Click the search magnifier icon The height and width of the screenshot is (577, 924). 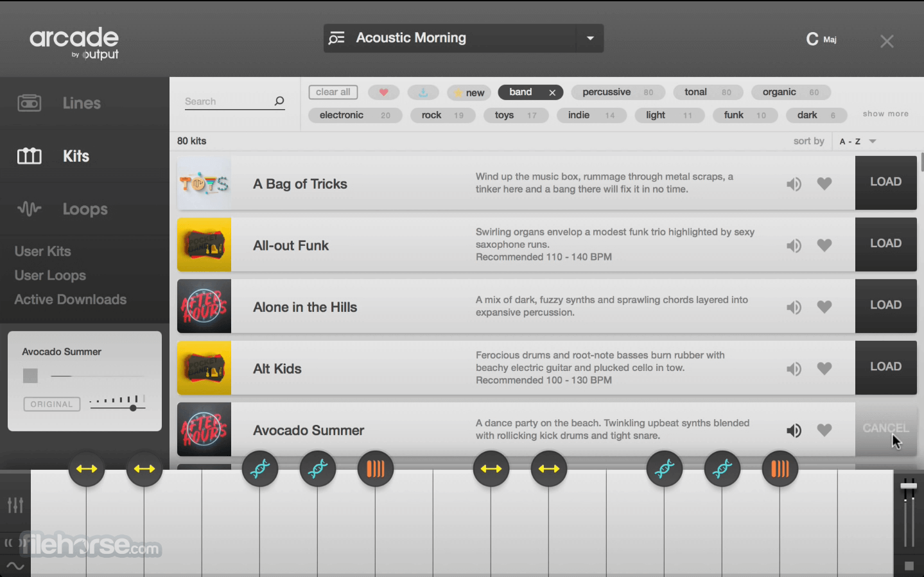click(279, 101)
